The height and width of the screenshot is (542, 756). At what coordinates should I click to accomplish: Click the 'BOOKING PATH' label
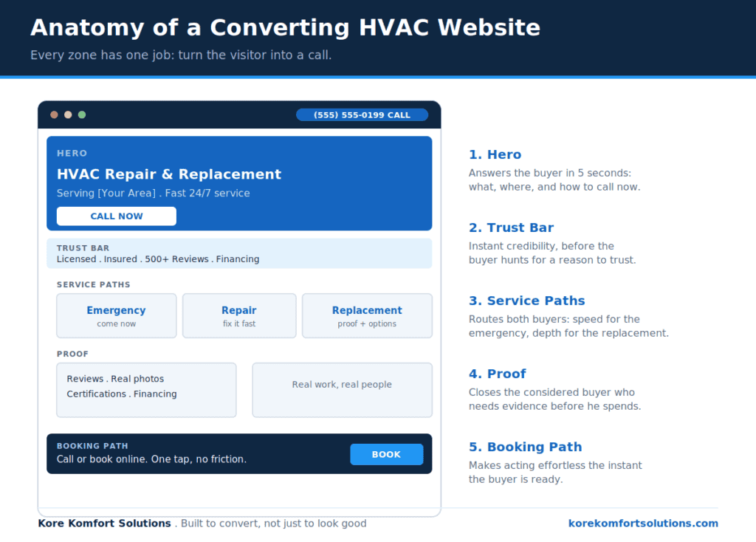click(92, 446)
